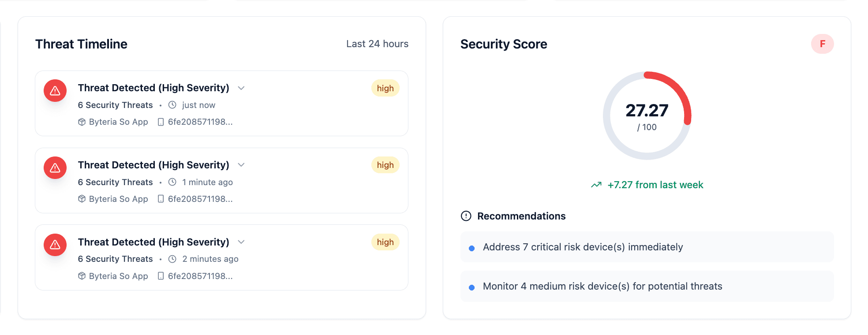Click the Recommendations info circle icon
This screenshot has height=335, width=868.
tap(466, 216)
